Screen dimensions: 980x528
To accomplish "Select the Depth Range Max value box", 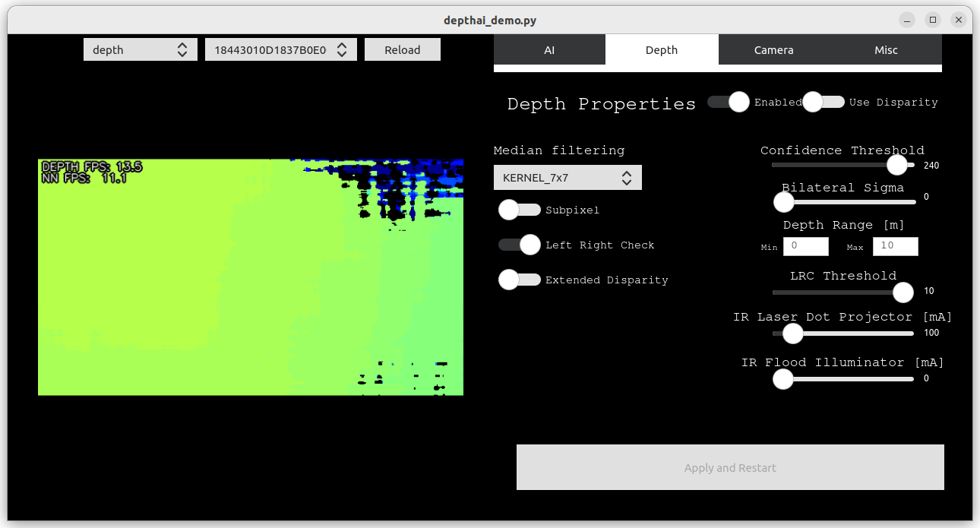I will (x=895, y=246).
